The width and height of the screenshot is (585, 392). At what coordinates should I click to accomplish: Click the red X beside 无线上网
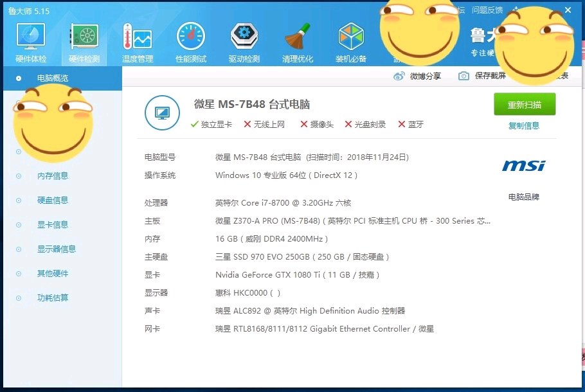click(247, 124)
